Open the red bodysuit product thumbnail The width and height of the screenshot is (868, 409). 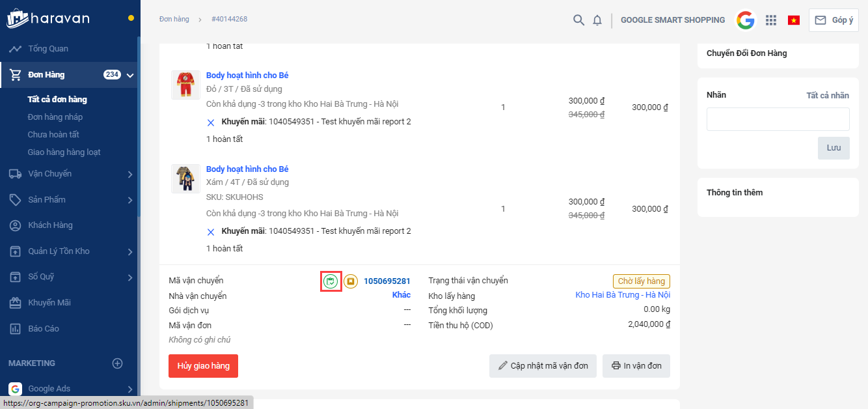pyautogui.click(x=185, y=85)
